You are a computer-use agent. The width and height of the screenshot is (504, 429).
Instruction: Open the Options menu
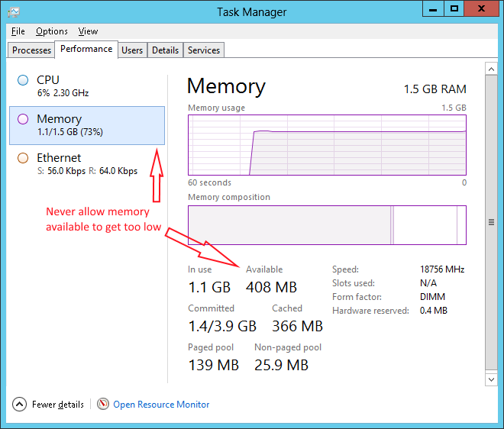tap(52, 31)
